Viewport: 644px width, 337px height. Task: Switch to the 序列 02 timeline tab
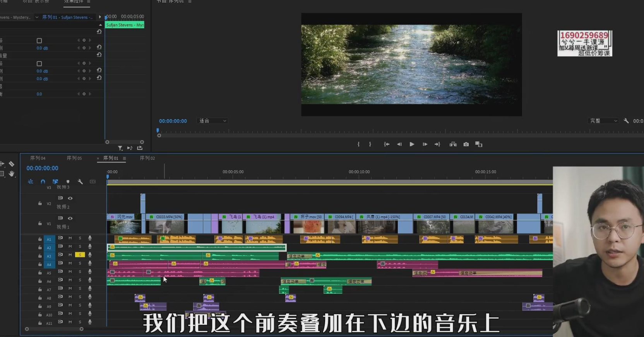(147, 158)
